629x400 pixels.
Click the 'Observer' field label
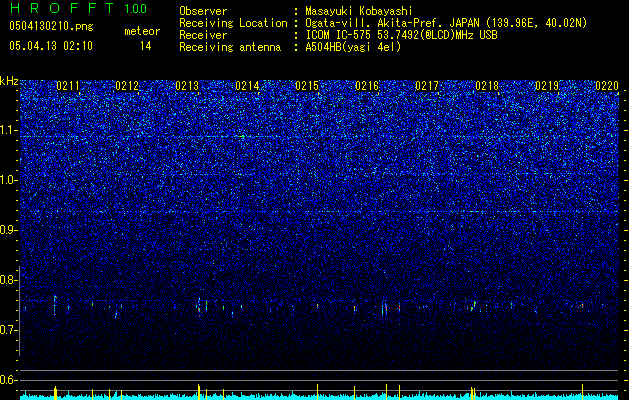click(x=203, y=11)
